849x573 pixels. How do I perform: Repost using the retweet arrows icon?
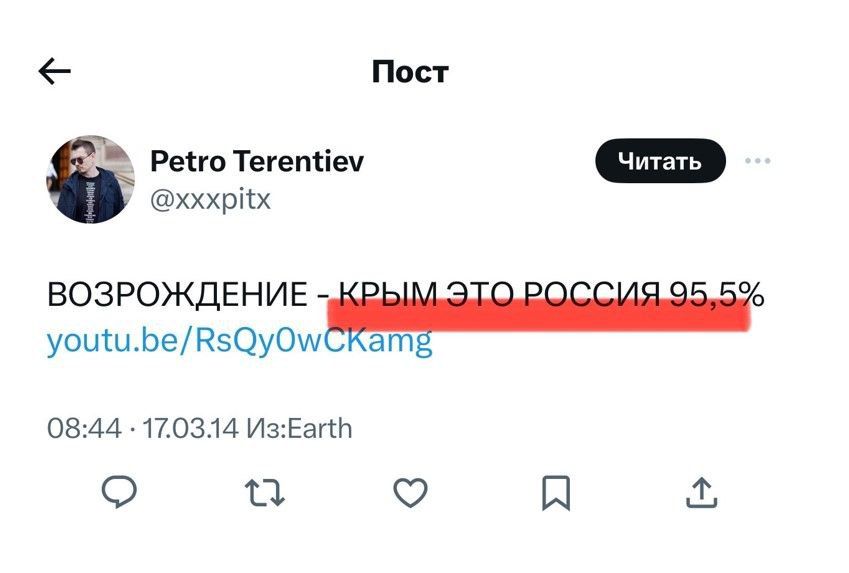(265, 492)
